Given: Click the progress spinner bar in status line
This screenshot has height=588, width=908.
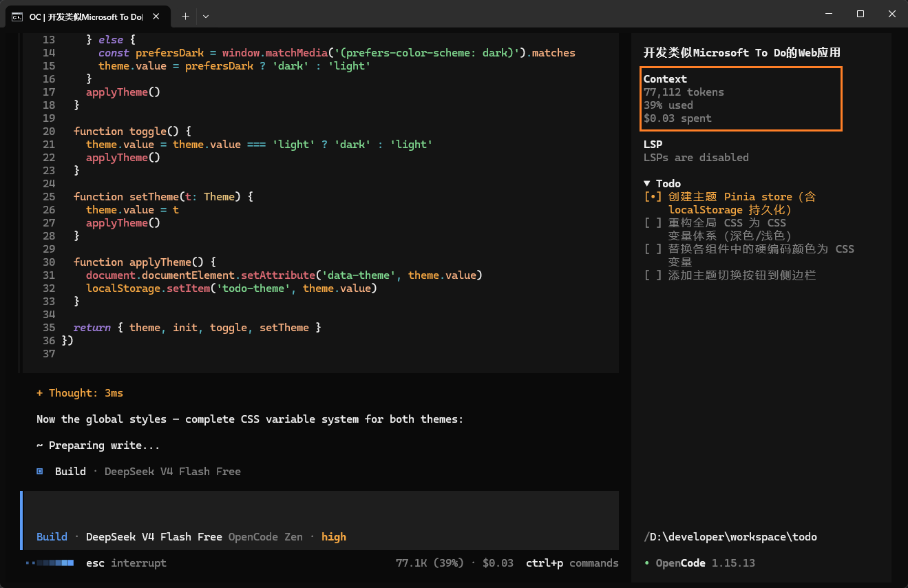Looking at the screenshot, I should tap(50, 563).
